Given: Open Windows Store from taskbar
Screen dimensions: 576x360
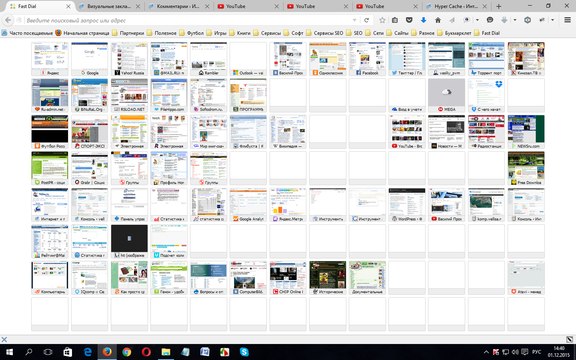Looking at the screenshot, I should (68, 352).
